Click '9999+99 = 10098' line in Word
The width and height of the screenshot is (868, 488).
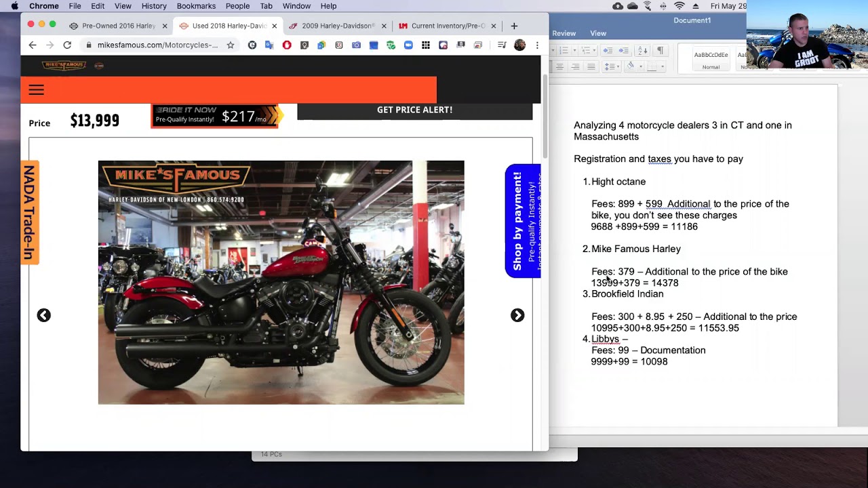point(629,361)
